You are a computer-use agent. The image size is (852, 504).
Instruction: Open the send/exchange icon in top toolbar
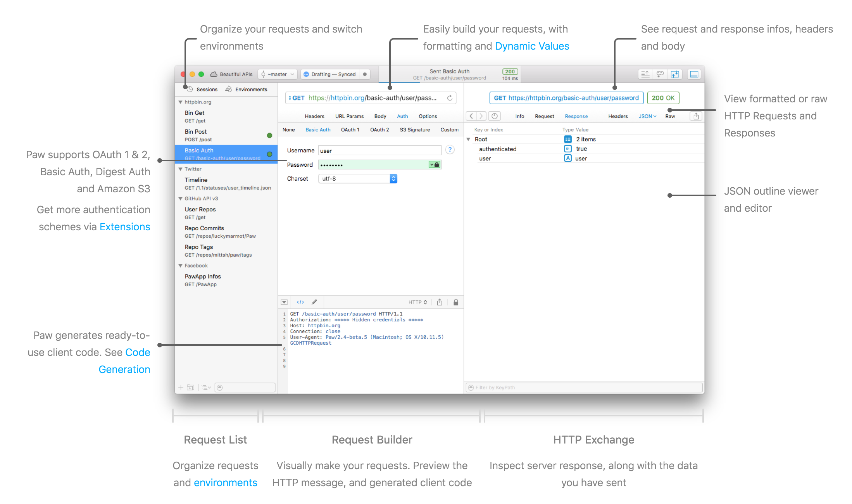click(x=675, y=74)
